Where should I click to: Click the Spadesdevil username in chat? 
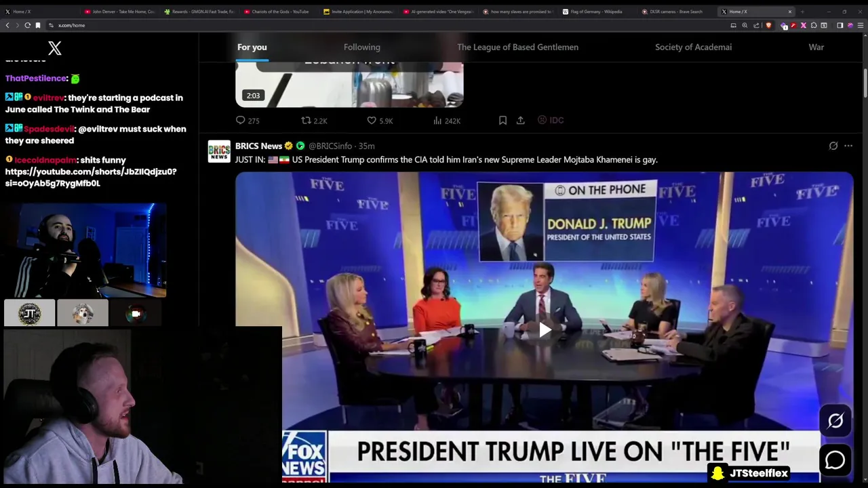49,129
